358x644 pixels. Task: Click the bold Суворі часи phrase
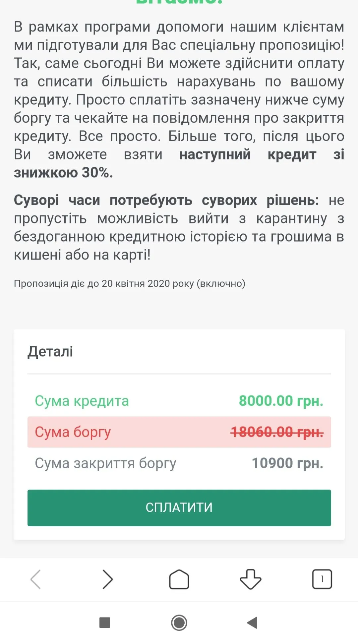click(57, 200)
